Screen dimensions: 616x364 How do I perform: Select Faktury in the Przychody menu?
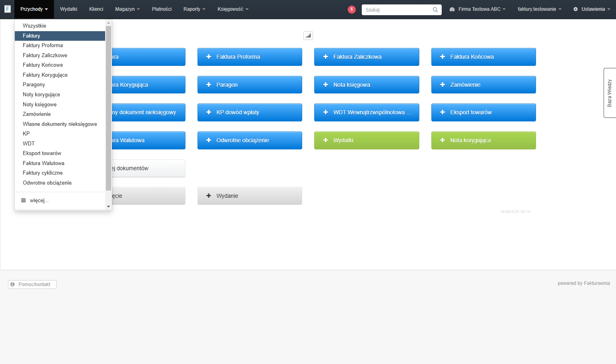click(60, 36)
